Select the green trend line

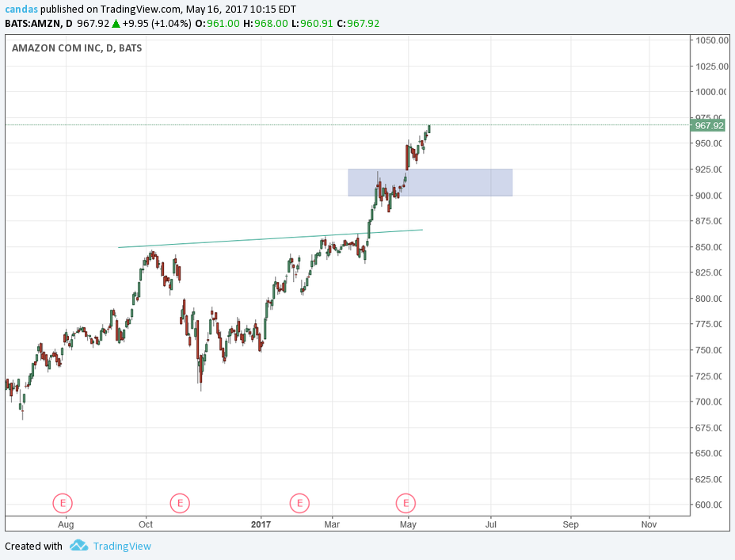(270, 238)
